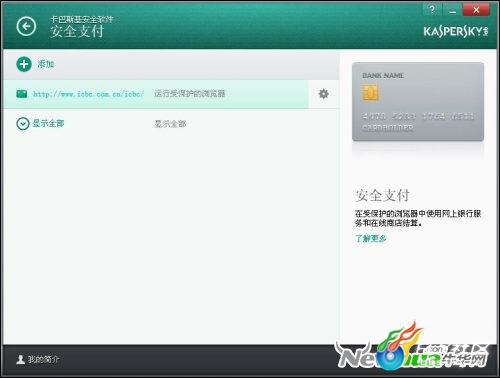This screenshot has width=500, height=378.
Task: Open 我的简介 profile at bottom
Action: coord(44,359)
